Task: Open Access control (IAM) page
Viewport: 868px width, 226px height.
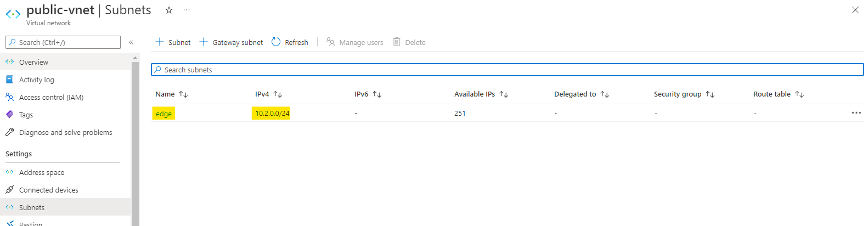Action: coord(51,98)
